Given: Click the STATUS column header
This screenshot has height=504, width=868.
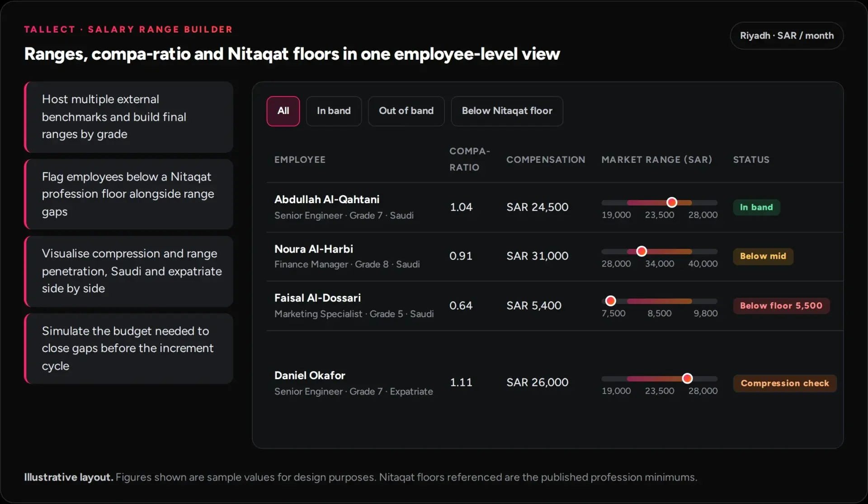Looking at the screenshot, I should (751, 160).
